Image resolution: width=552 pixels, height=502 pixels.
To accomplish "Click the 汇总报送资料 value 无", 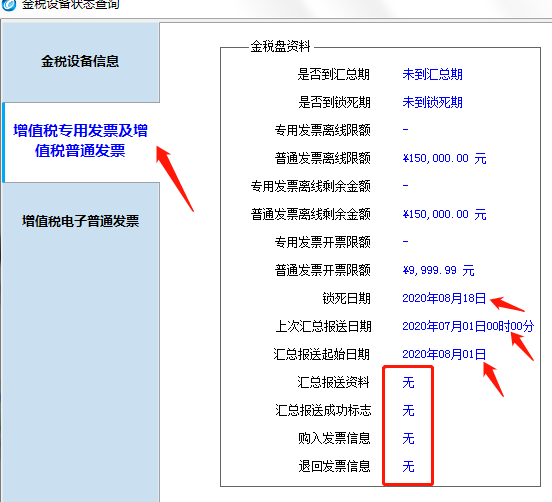I will [x=408, y=383].
